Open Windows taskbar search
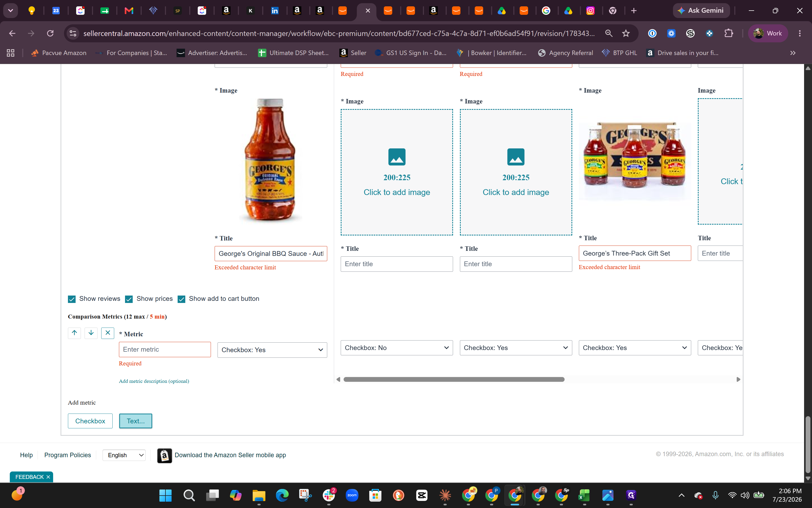 click(189, 495)
